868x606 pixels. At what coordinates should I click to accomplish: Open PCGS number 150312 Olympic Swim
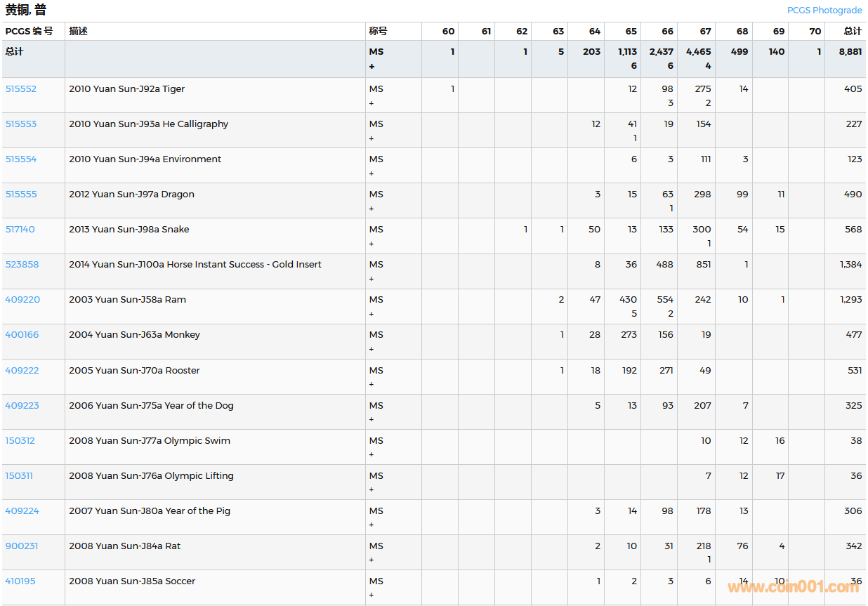[x=20, y=441]
